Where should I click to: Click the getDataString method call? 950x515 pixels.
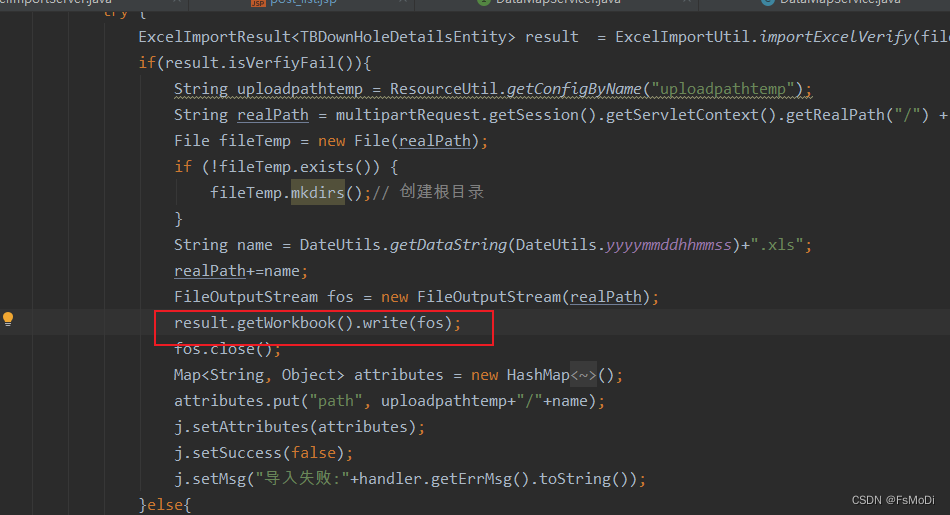point(448,245)
